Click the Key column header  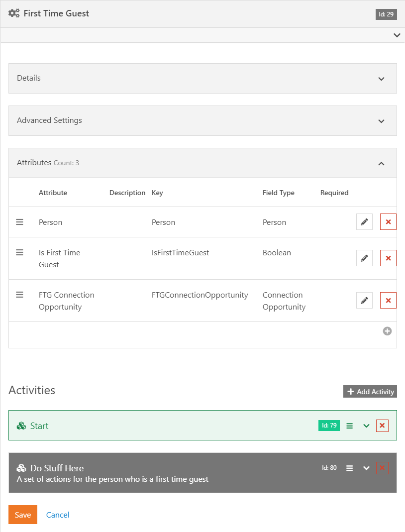pyautogui.click(x=157, y=193)
